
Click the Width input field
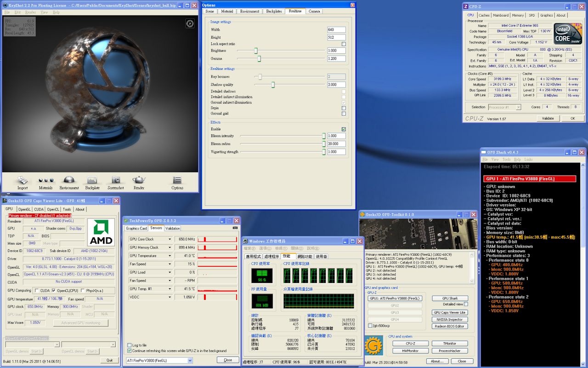pos(336,29)
